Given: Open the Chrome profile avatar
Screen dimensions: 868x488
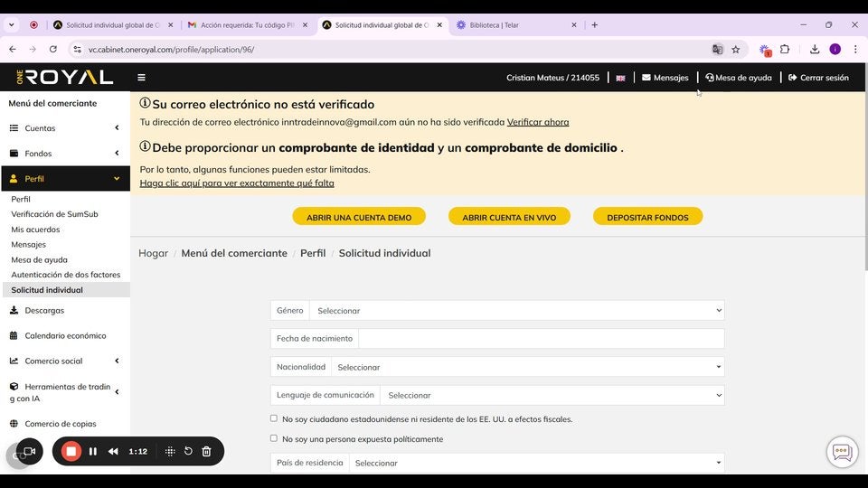Looking at the screenshot, I should (x=835, y=49).
